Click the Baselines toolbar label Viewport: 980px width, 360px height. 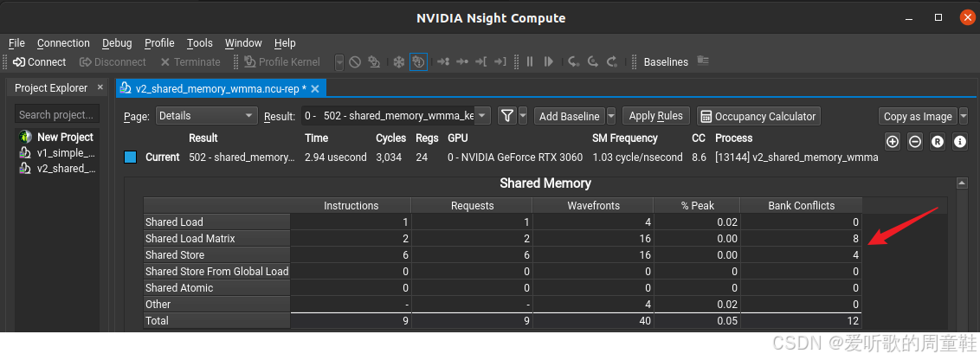666,62
